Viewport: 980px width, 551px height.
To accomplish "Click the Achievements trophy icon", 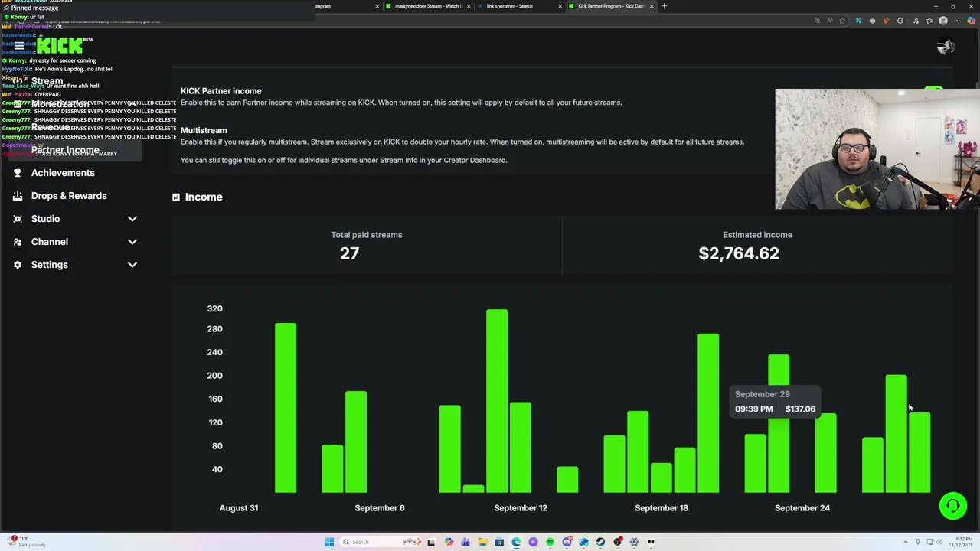I will [18, 173].
